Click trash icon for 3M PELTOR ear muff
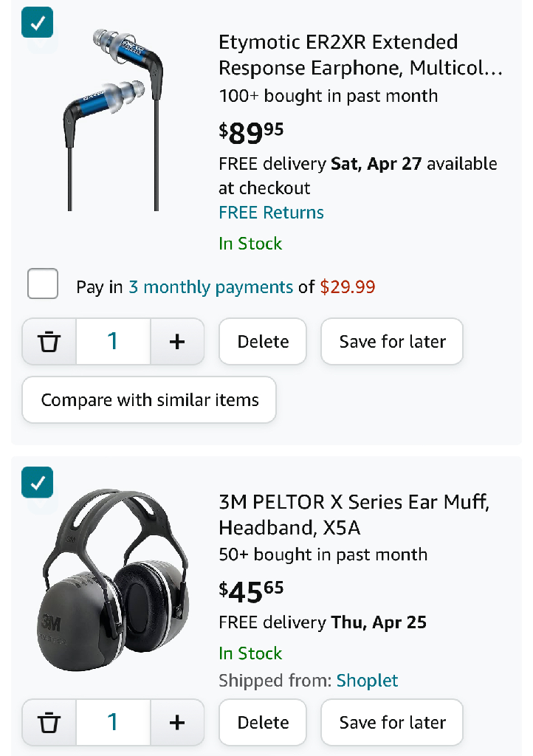The width and height of the screenshot is (533, 756). click(49, 722)
